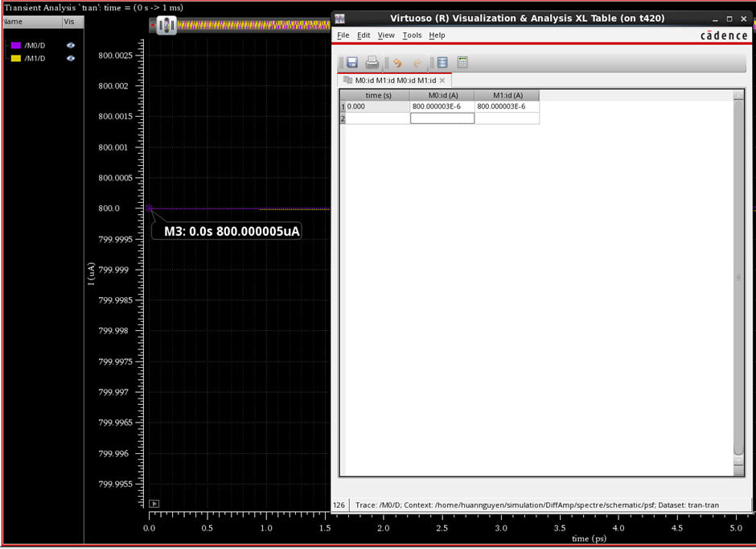Click the table's vertical scrollbar thumb
The height and width of the screenshot is (549, 756).
tap(738, 278)
